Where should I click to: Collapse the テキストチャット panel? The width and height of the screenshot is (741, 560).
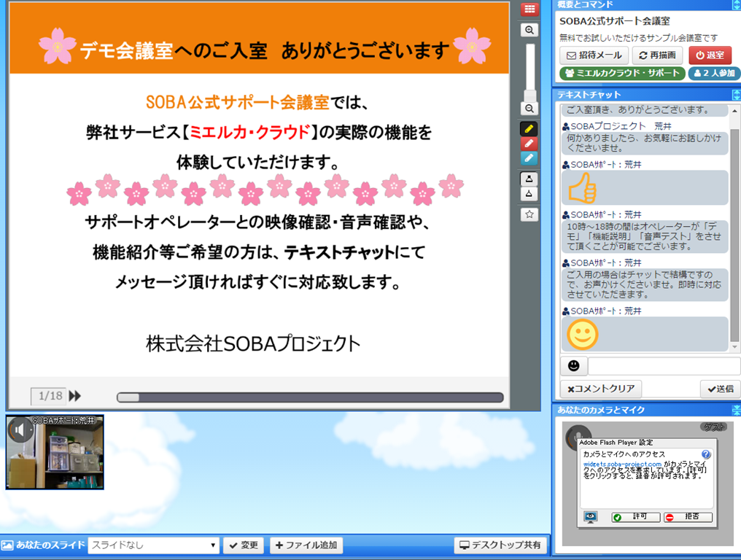[735, 95]
